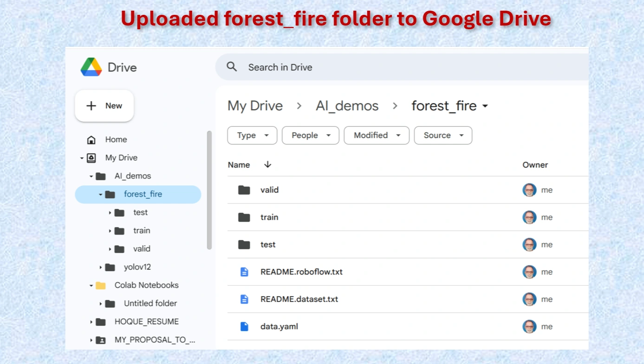Screen dimensions: 644x364
Task: Expand the Untitled folder tree arrow
Action: click(101, 304)
